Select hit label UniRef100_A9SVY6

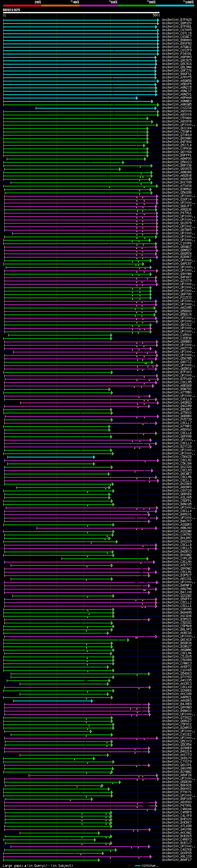[x=177, y=111]
